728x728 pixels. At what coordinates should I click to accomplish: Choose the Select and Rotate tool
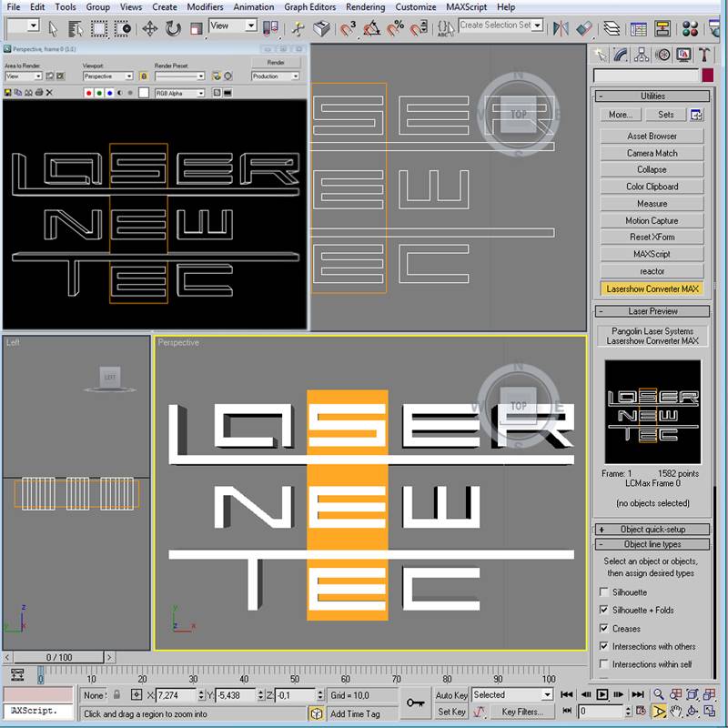[173, 29]
